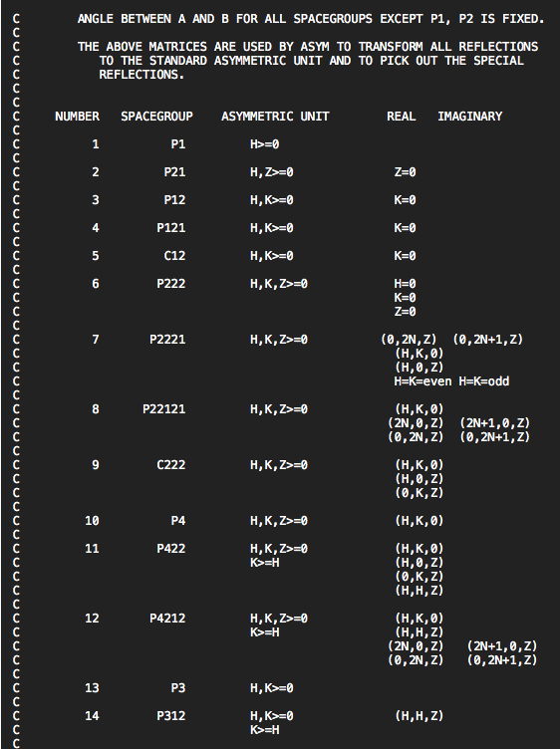The width and height of the screenshot is (560, 749).
Task: Place cursor on spacegroup P2221
Action: click(x=167, y=340)
